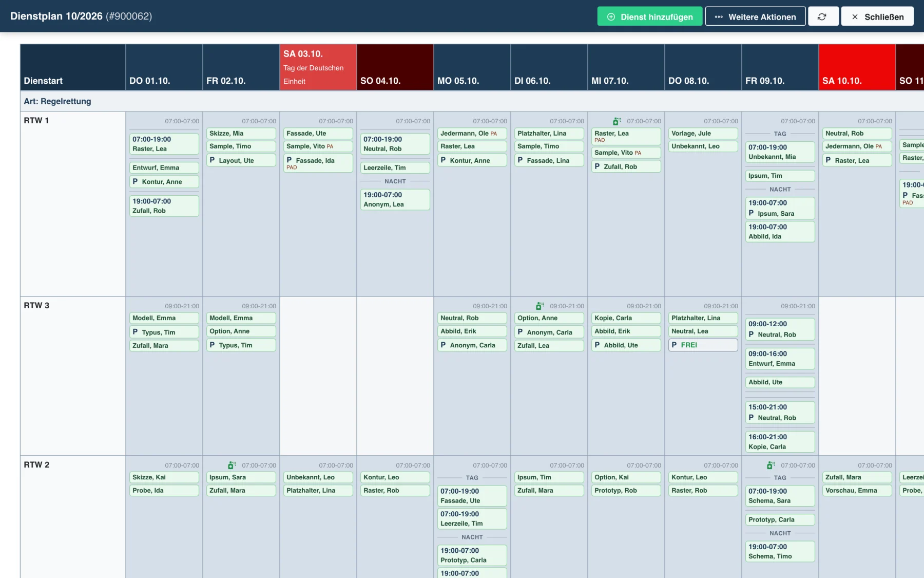Select the SO 04.10. column header

tap(395, 67)
